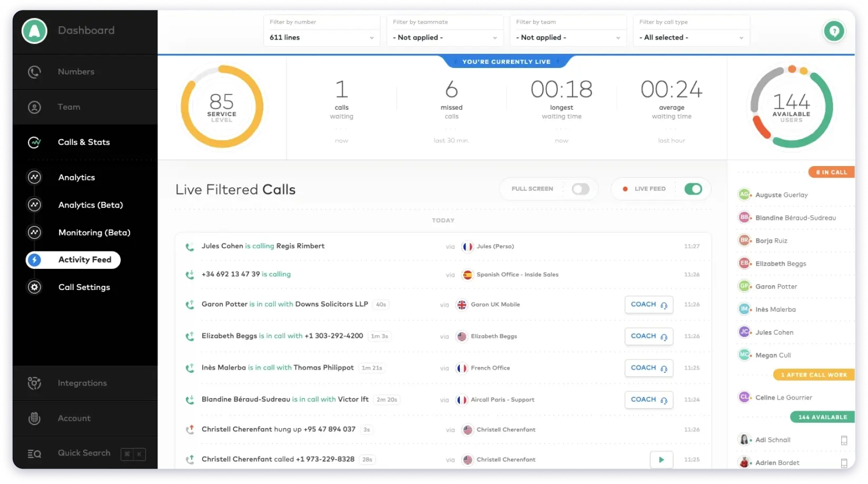Click the Service Level progress ring
Viewport: 868px width, 484px height.
click(221, 106)
